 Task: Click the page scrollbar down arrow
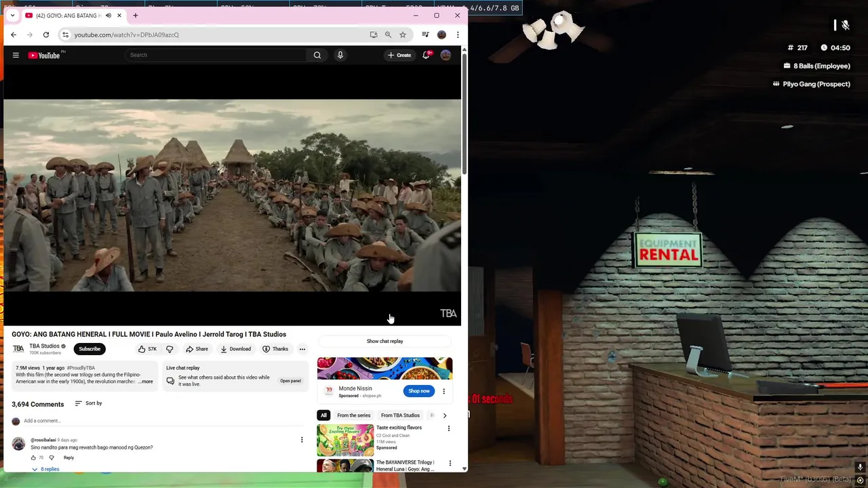coord(464,468)
